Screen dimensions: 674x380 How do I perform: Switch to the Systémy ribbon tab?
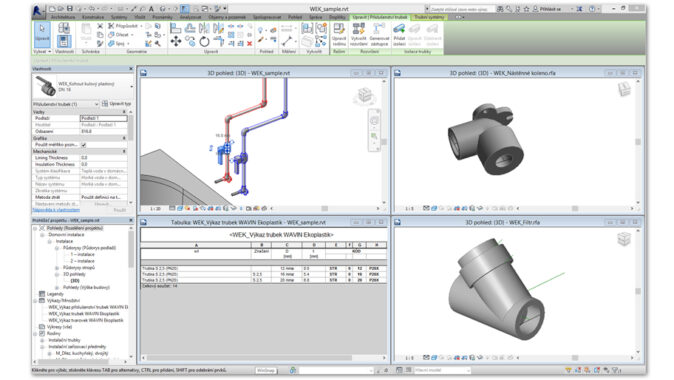119,17
